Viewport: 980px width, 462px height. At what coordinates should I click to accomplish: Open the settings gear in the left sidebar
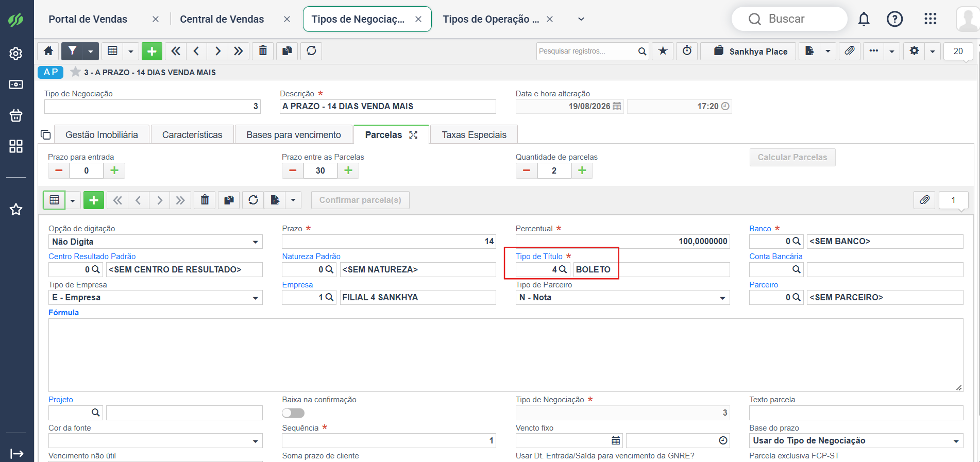coord(16,54)
